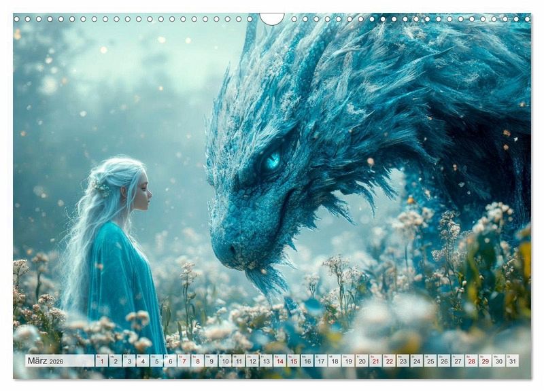This screenshot has width=544, height=392.
Task: Click the dragon's glowing blue eye
Action: click(x=272, y=161)
